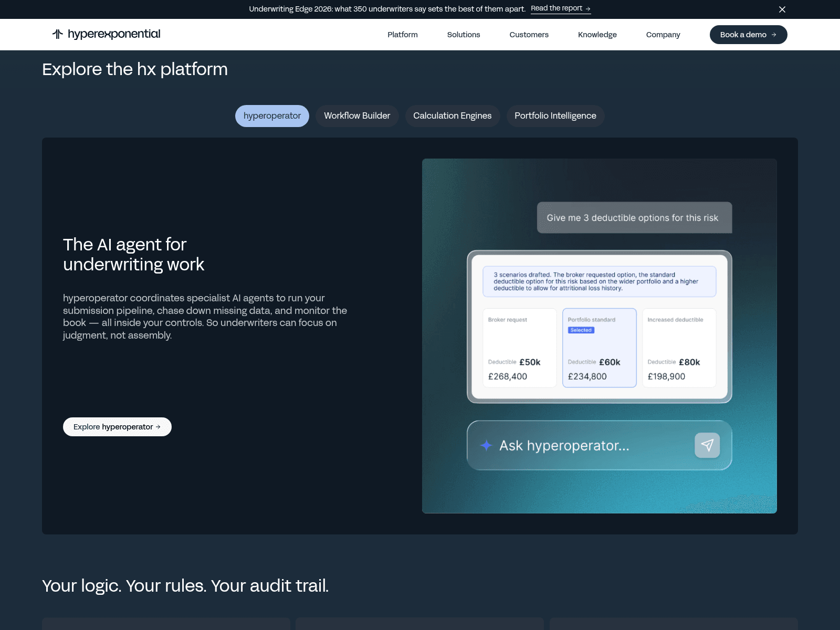840x630 pixels.
Task: Click the paper plane send icon
Action: tap(707, 445)
